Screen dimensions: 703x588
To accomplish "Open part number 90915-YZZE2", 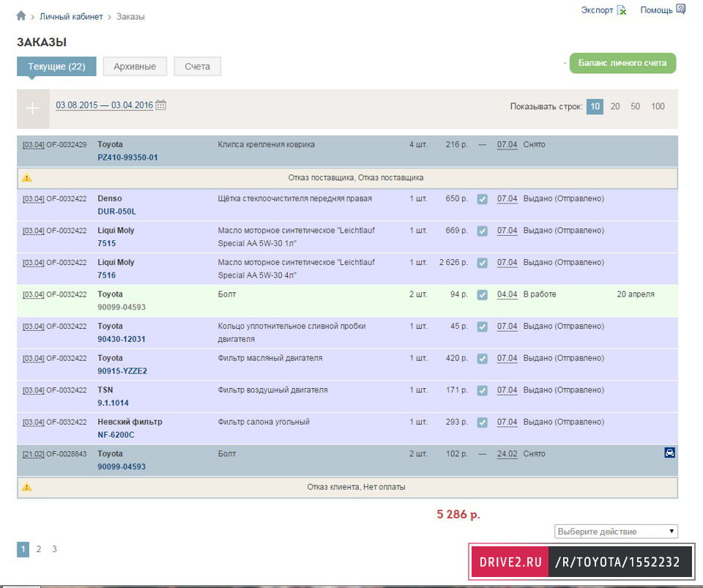I will tap(122, 371).
